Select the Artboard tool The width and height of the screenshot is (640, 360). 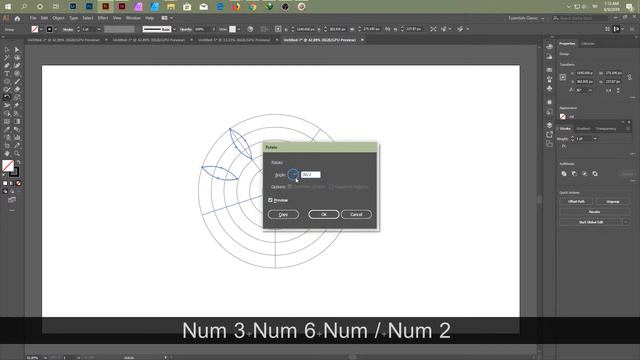click(x=7, y=145)
